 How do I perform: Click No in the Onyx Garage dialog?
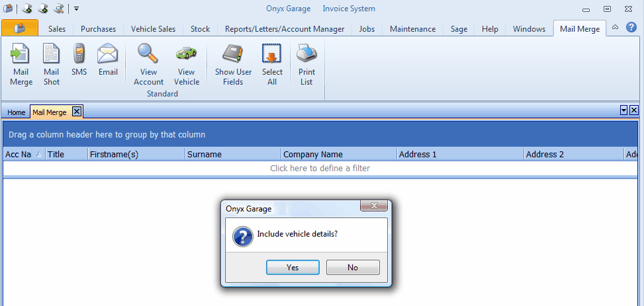(353, 268)
